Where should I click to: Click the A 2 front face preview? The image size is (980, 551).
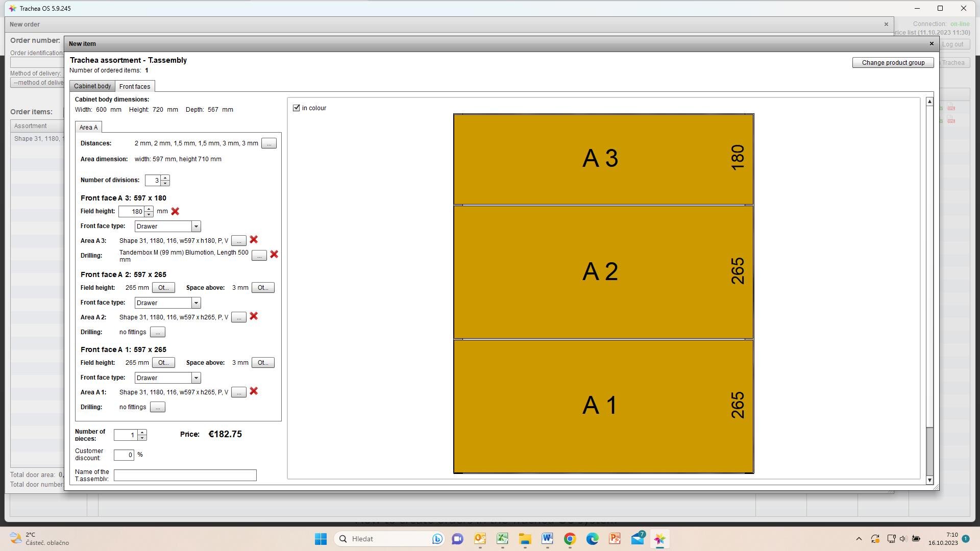pyautogui.click(x=603, y=272)
